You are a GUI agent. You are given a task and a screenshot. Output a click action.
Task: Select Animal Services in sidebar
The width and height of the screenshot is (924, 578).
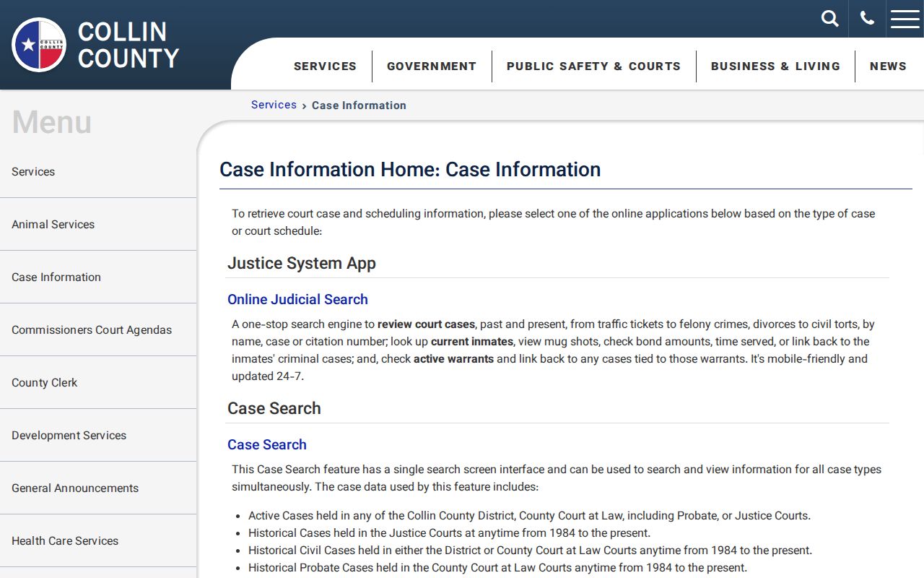[x=98, y=225]
